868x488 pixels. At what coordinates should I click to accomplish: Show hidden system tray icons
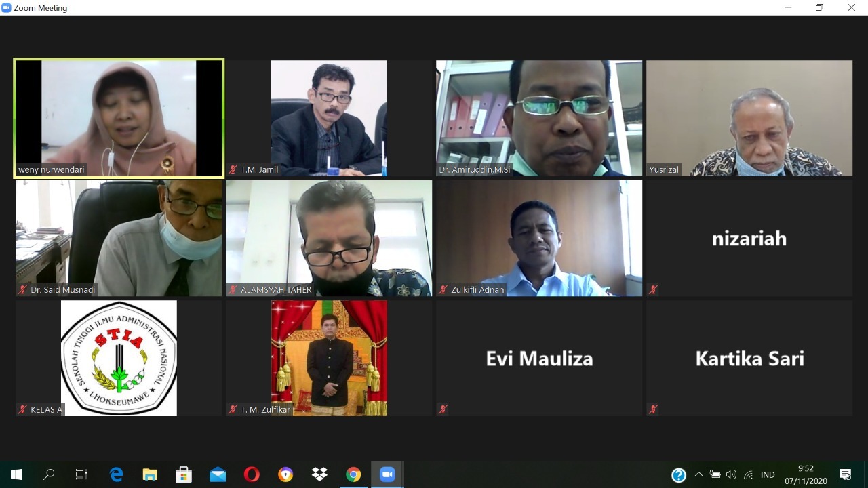[x=698, y=474]
